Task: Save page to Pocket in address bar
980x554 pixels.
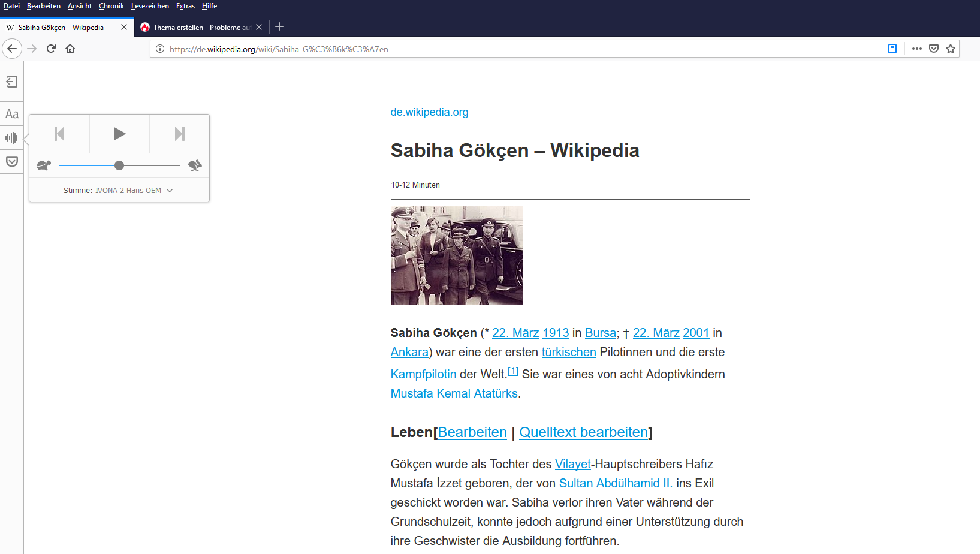Action: click(934, 49)
